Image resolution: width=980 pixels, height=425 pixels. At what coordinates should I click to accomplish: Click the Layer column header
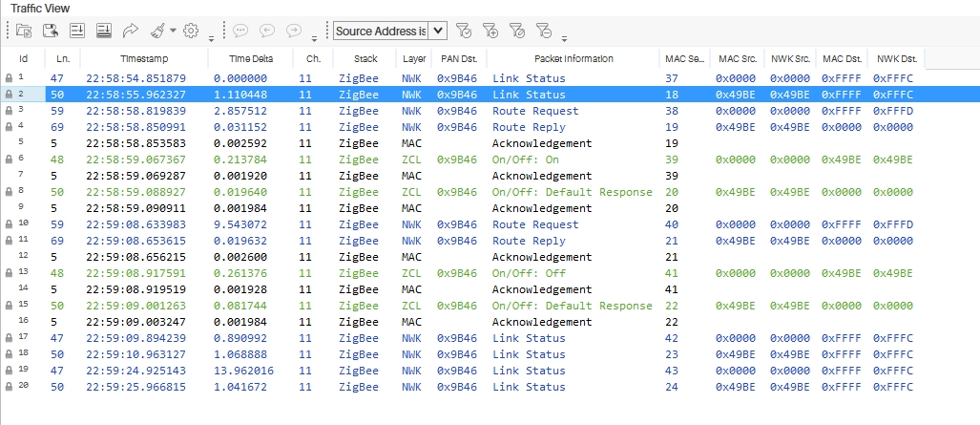(414, 59)
